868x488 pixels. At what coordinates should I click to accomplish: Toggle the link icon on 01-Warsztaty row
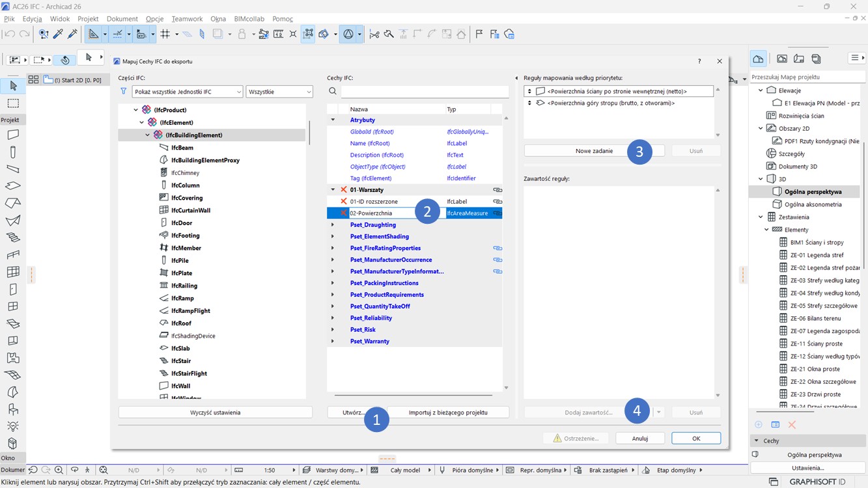(x=497, y=190)
